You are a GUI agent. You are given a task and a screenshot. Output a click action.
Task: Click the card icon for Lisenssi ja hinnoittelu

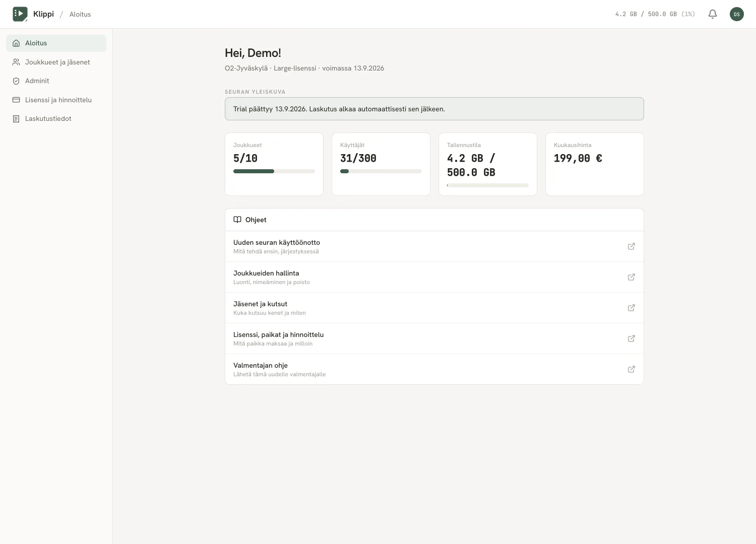(x=16, y=100)
